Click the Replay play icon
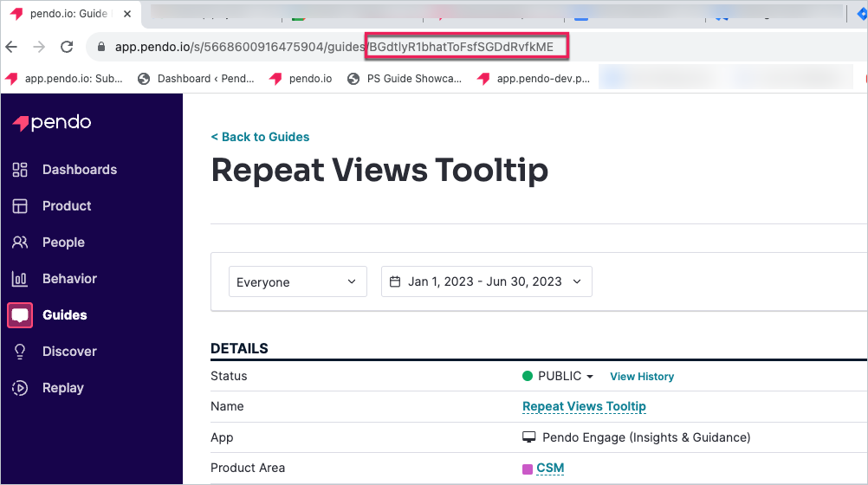This screenshot has width=868, height=485. coord(20,388)
